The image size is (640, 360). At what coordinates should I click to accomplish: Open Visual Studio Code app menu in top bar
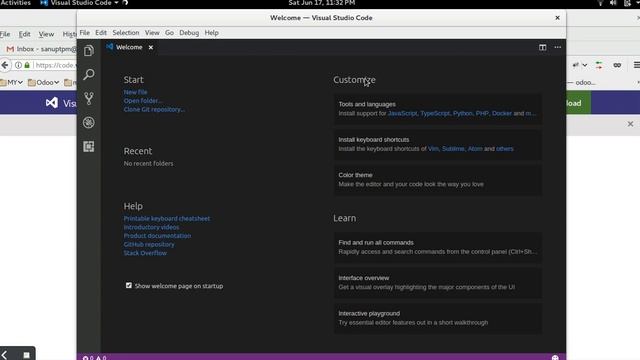click(79, 3)
